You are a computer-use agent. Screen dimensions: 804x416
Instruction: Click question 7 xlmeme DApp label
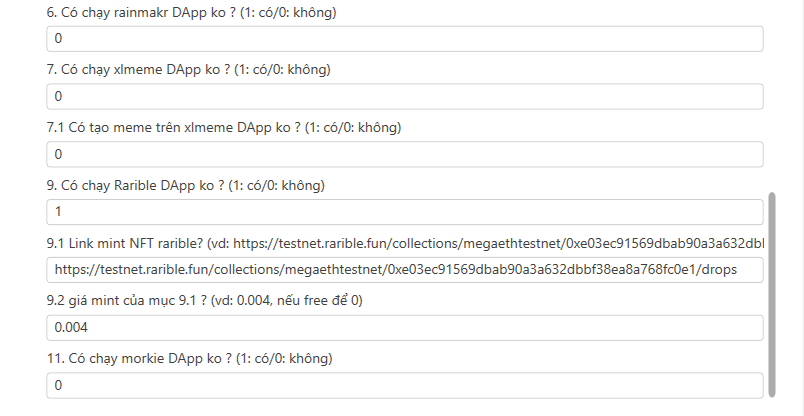188,69
